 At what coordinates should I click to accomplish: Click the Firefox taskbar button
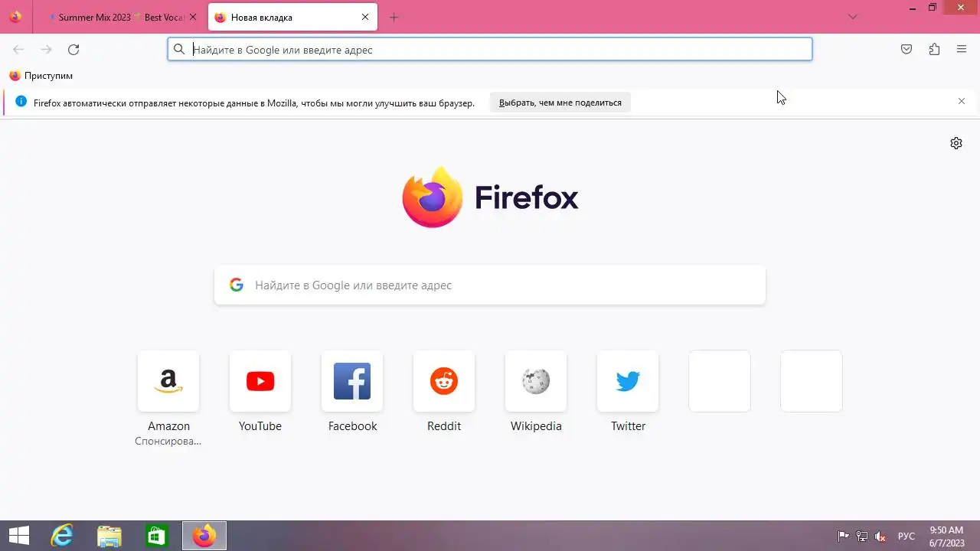[x=204, y=536]
